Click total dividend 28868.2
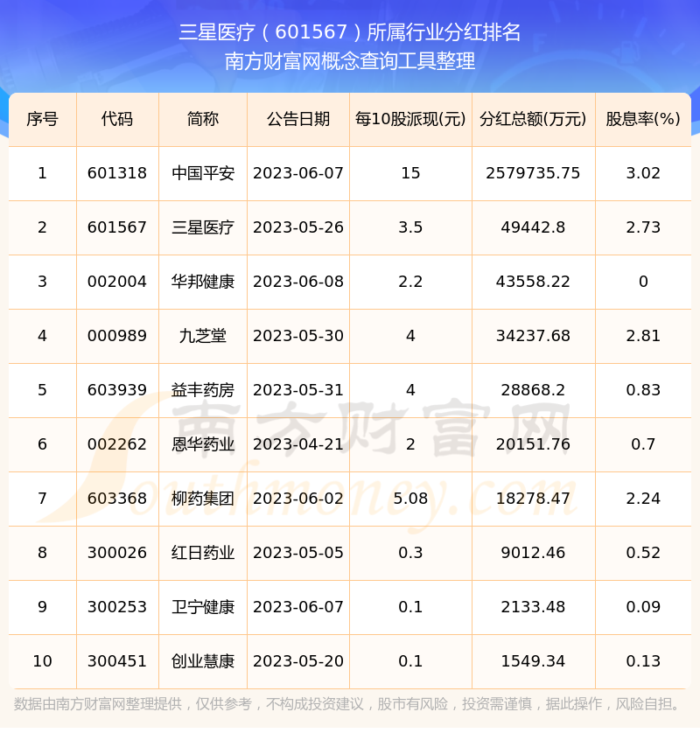 pyautogui.click(x=533, y=391)
